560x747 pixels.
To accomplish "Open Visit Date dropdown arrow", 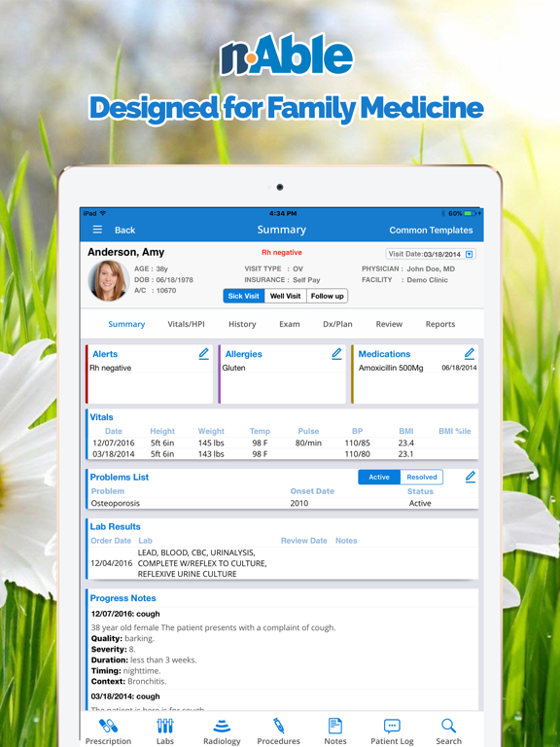I will 469,255.
